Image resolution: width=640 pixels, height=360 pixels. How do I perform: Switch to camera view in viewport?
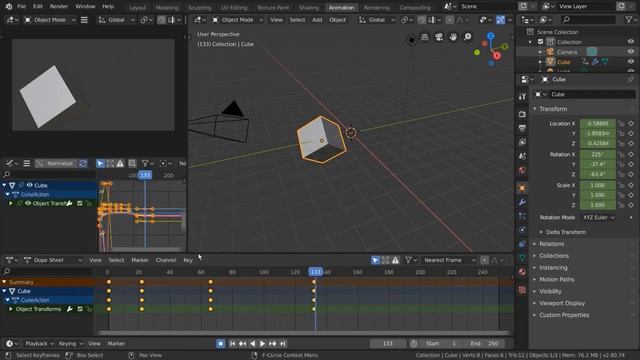pos(439,37)
